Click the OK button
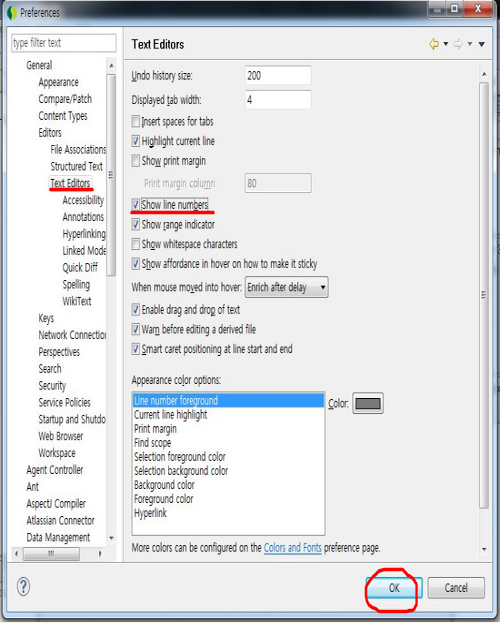 [x=394, y=588]
